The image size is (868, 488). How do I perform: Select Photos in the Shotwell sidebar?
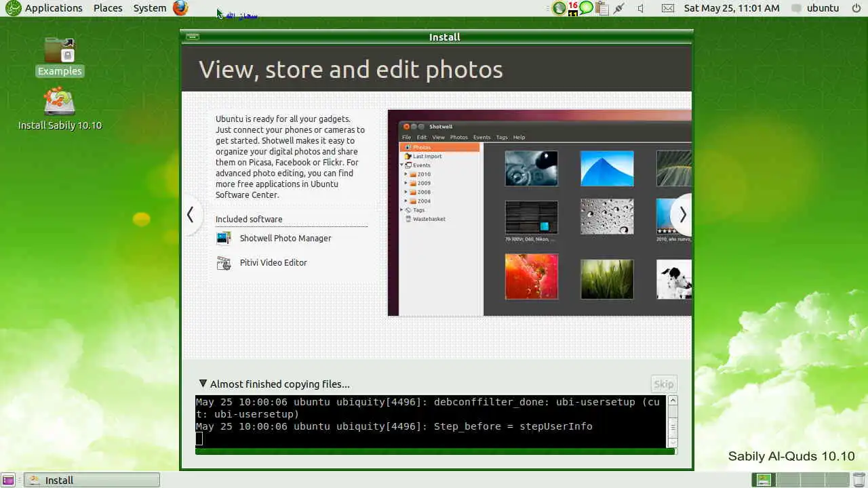[x=439, y=147]
